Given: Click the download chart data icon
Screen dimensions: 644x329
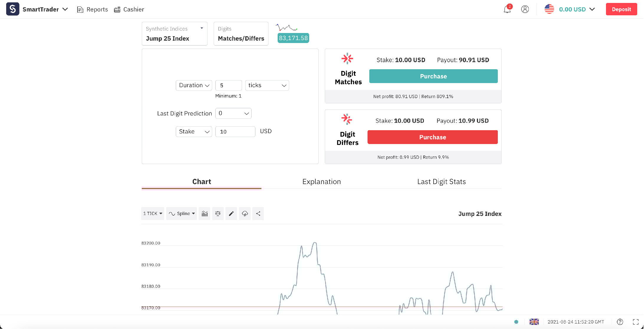Looking at the screenshot, I should (245, 214).
